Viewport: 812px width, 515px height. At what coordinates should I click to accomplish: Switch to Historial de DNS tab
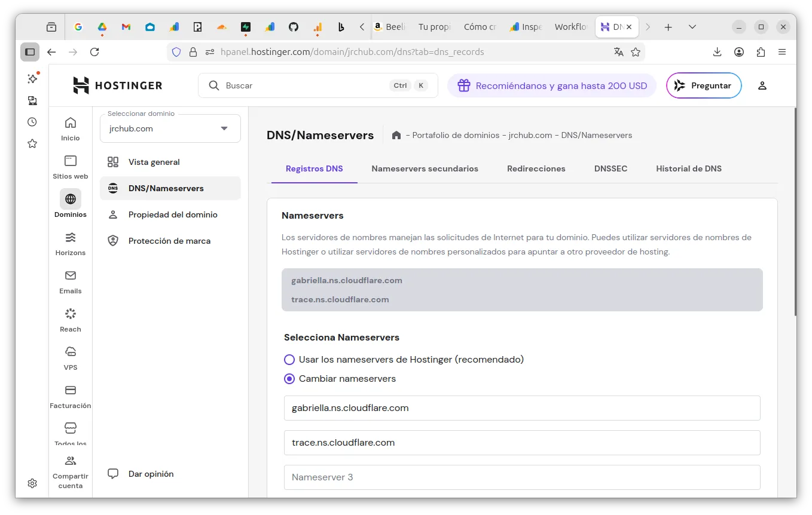coord(689,168)
